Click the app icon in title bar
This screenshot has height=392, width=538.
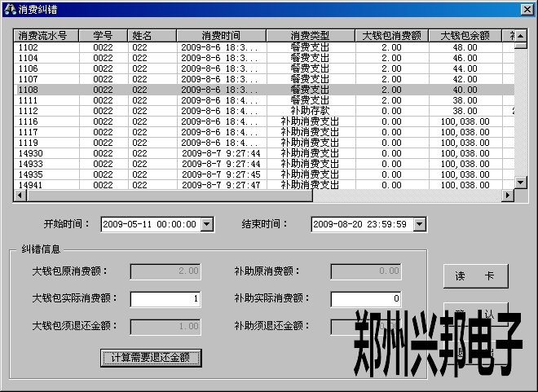click(9, 8)
